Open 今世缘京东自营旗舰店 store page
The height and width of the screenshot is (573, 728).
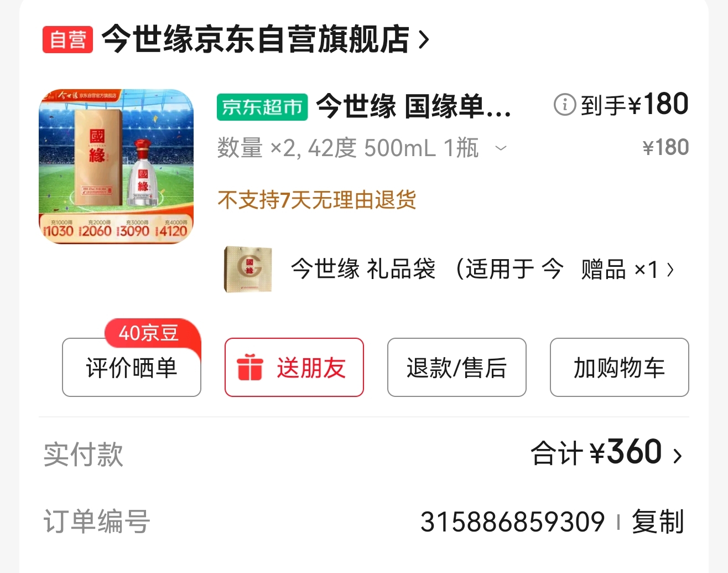256,39
